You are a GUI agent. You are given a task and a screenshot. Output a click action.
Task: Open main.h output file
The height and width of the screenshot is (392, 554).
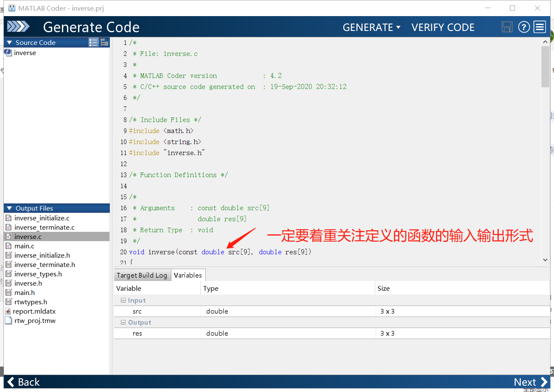coord(25,292)
